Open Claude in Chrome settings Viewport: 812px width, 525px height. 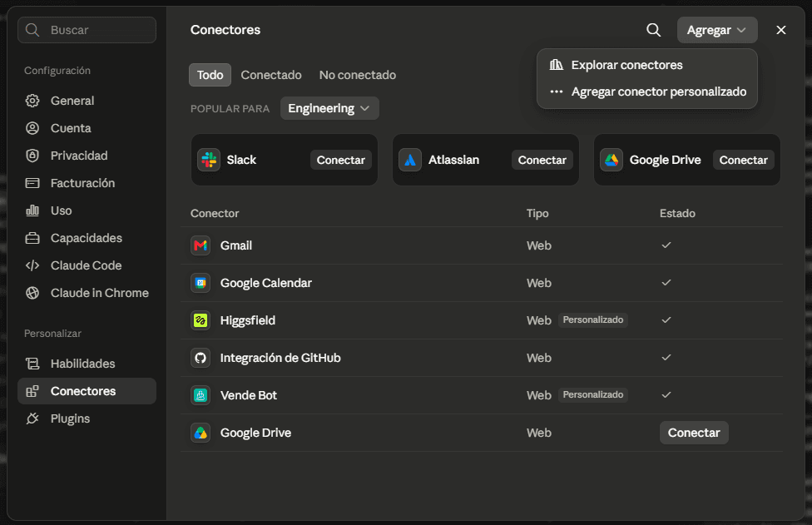click(87, 293)
